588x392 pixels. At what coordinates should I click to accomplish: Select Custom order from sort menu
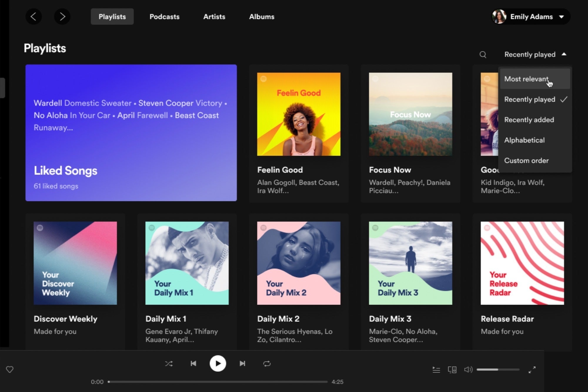[x=526, y=160]
